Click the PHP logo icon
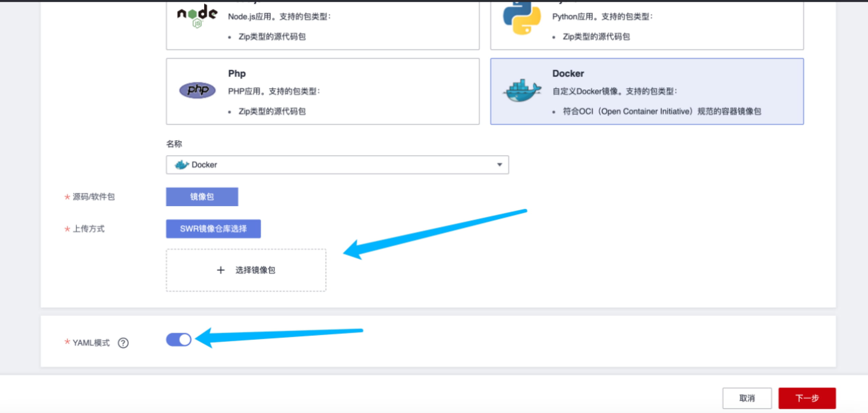 (197, 90)
